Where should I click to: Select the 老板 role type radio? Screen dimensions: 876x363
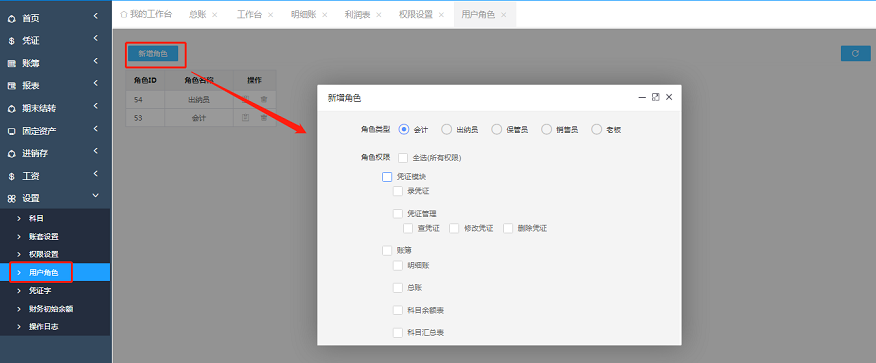coord(596,130)
